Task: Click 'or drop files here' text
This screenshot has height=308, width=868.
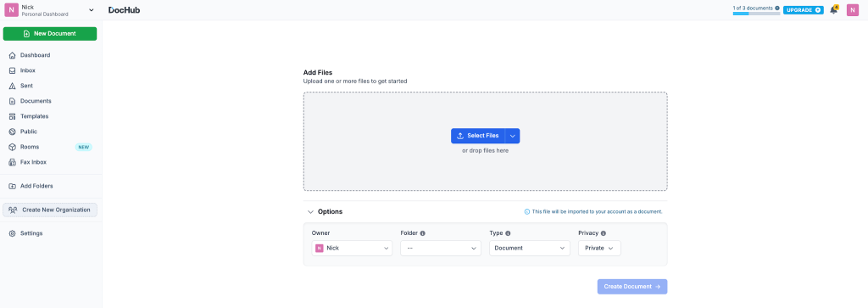Action: point(485,151)
